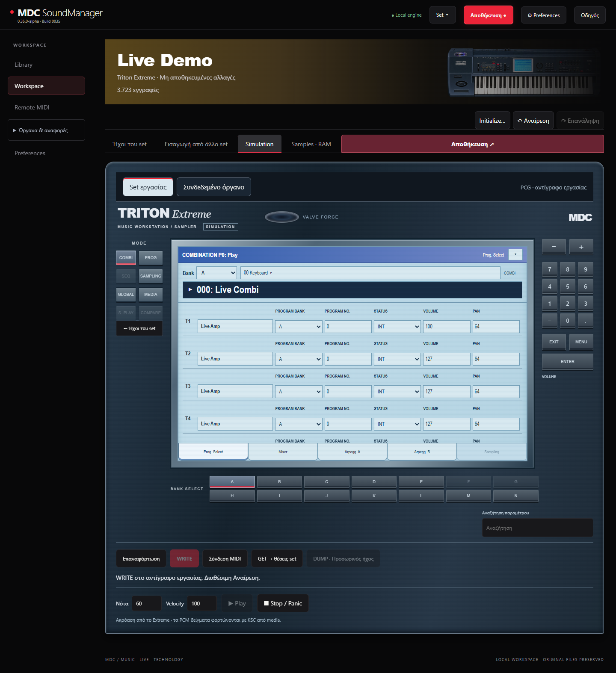Switch to COMBI mode
Image resolution: width=616 pixels, height=673 pixels.
coord(126,258)
